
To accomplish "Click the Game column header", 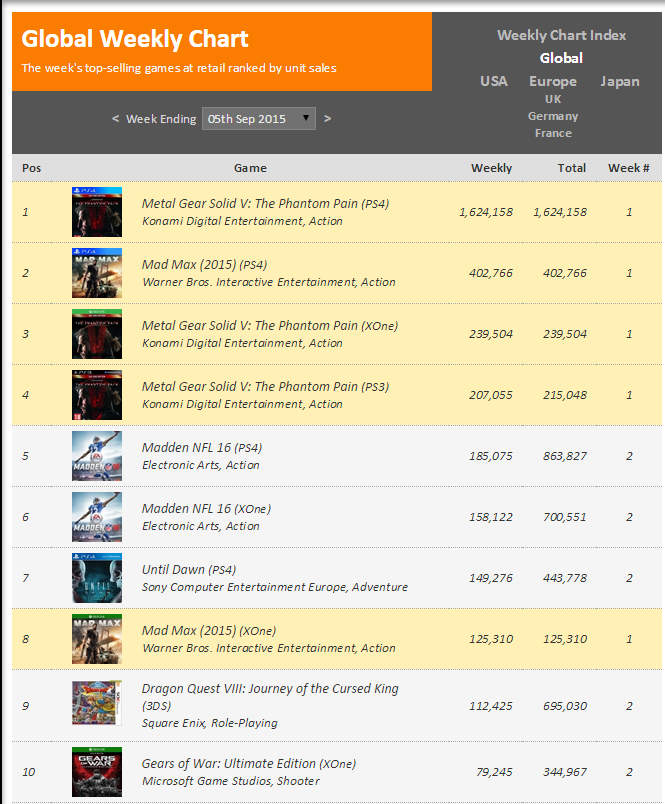I will click(250, 168).
